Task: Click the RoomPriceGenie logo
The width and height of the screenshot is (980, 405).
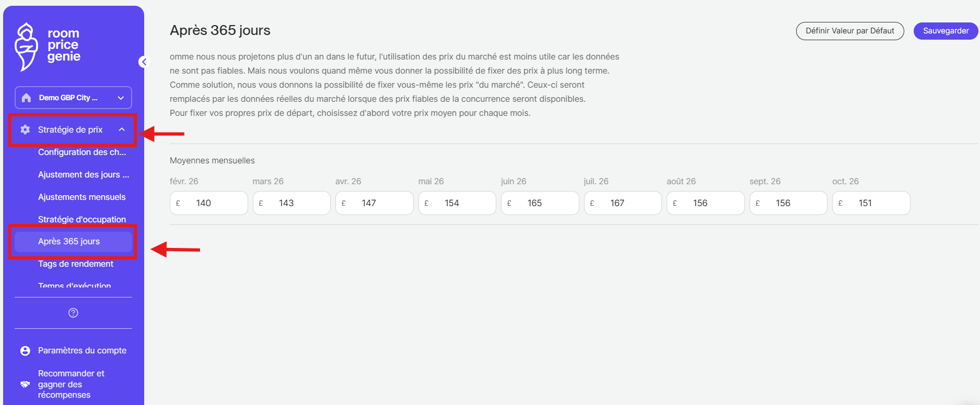Action: click(x=48, y=46)
